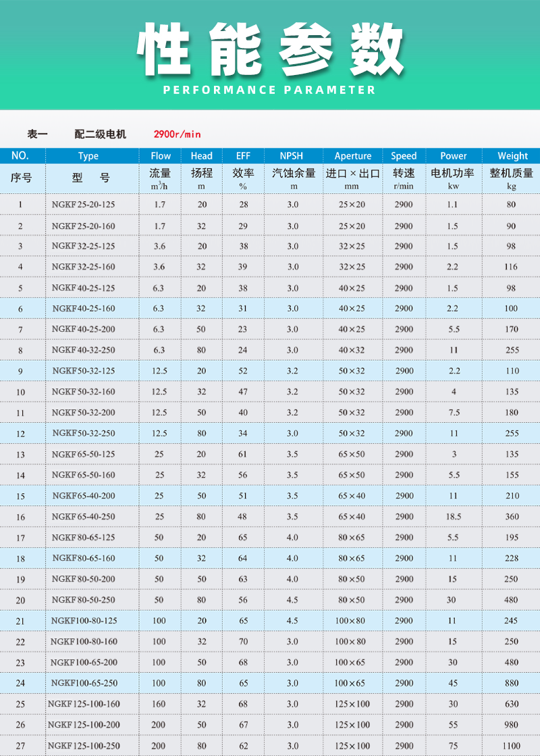The height and width of the screenshot is (756, 540).
Task: Click the 配二级电机 caption text
Action: click(x=100, y=134)
